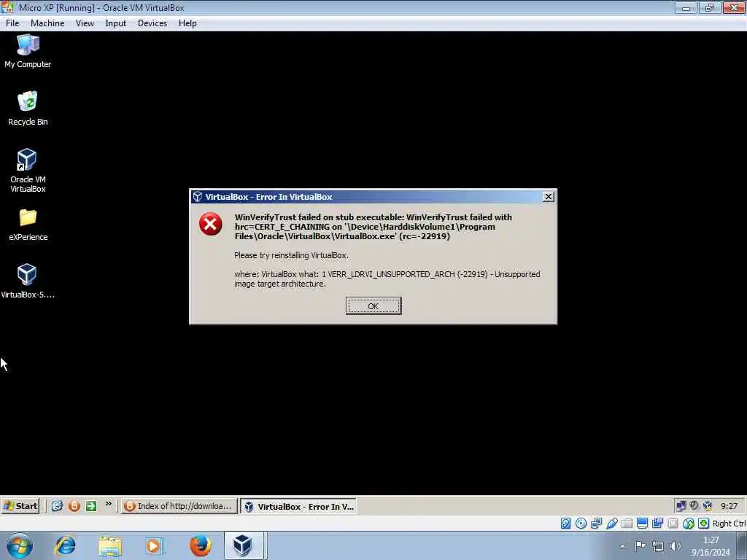Click the VirtualBox Guest Additions tray icon
Viewport: 747px width, 560px height.
tap(708, 506)
